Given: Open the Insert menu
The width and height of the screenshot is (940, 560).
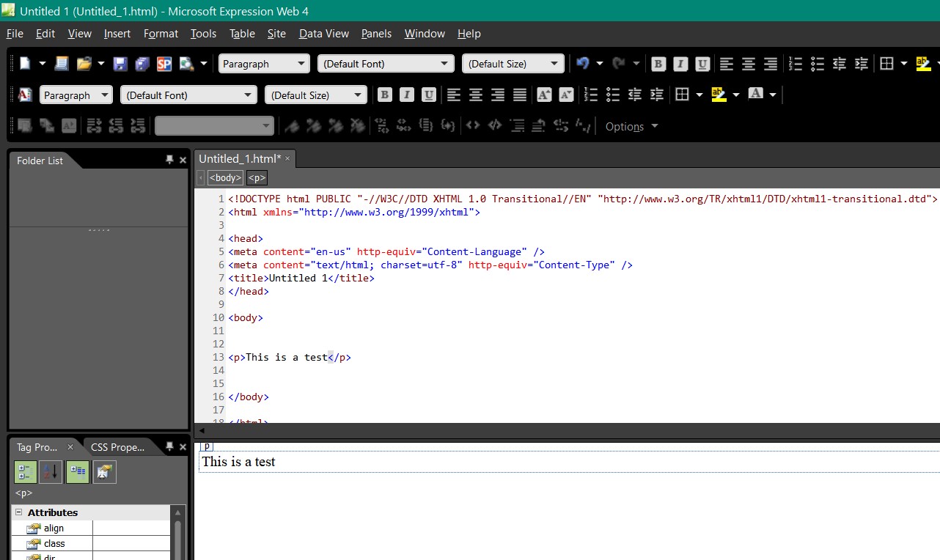Looking at the screenshot, I should pos(117,34).
